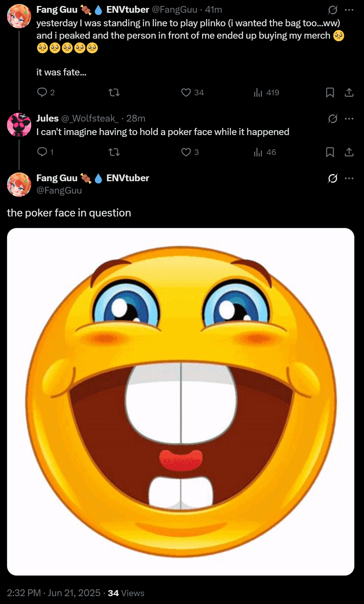364x604 pixels.
Task: Open Grok icon on Fang Guu's first tweet
Action: click(x=333, y=10)
